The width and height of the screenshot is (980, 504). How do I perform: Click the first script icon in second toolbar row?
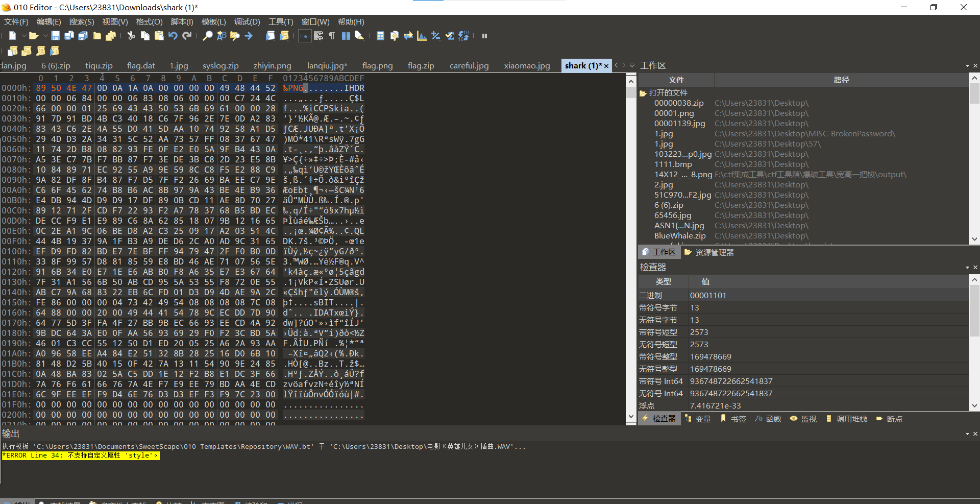(13, 51)
